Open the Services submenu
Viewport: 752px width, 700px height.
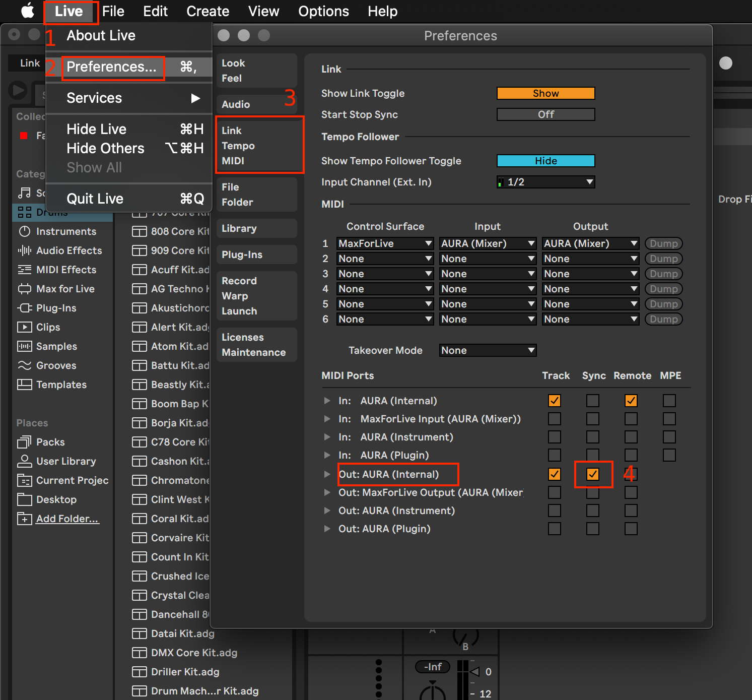point(129,98)
